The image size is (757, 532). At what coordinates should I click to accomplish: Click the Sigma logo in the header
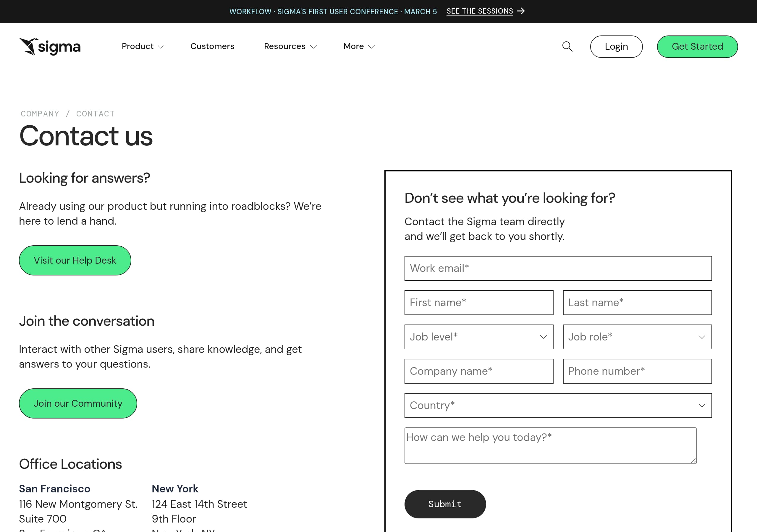[50, 46]
